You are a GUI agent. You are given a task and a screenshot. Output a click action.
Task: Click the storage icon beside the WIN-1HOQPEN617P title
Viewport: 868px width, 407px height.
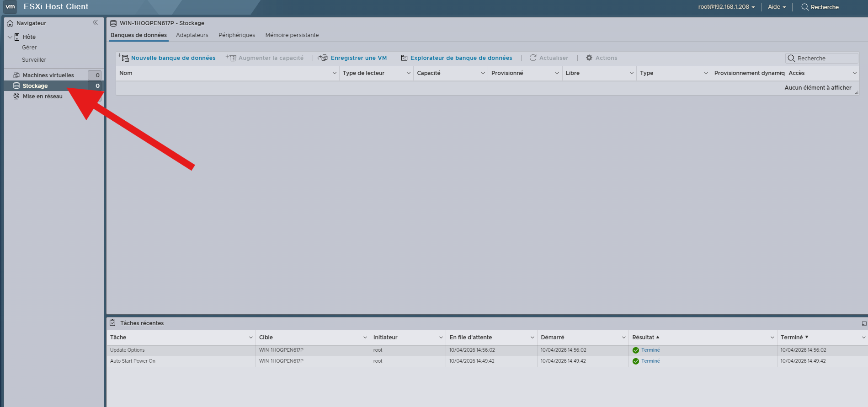coord(113,23)
